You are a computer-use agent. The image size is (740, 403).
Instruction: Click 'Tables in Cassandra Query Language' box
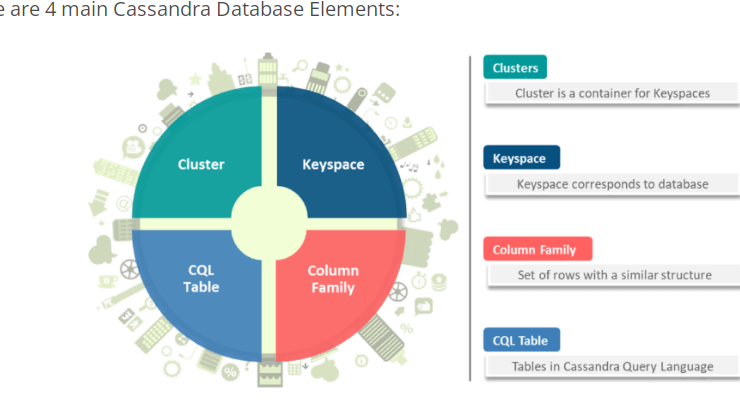tap(612, 367)
